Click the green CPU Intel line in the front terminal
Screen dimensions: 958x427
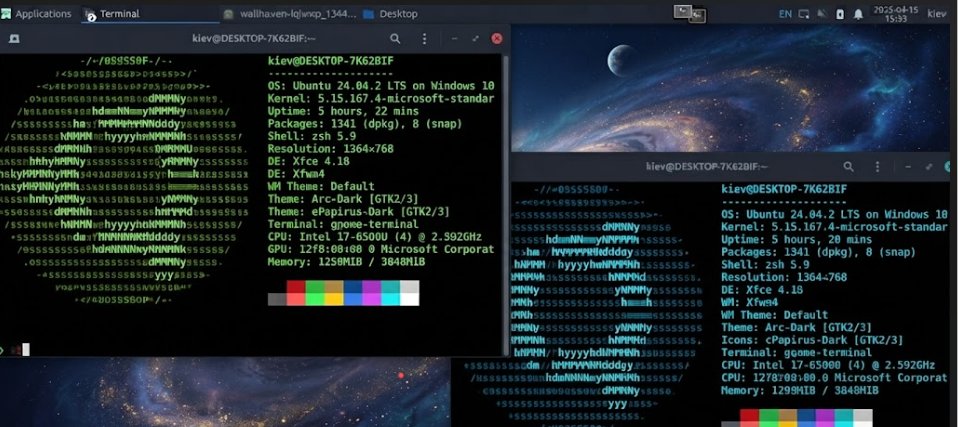[x=375, y=236]
